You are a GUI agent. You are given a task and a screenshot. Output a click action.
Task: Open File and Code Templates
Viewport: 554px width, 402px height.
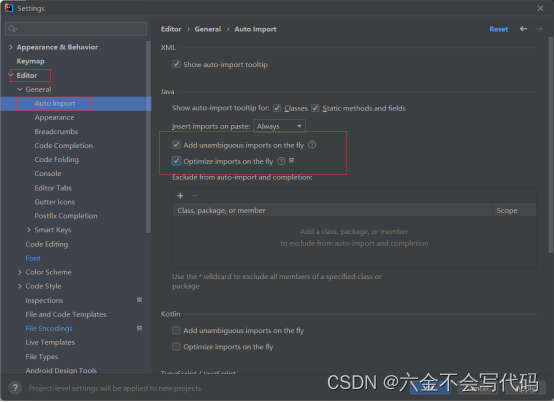coord(66,314)
